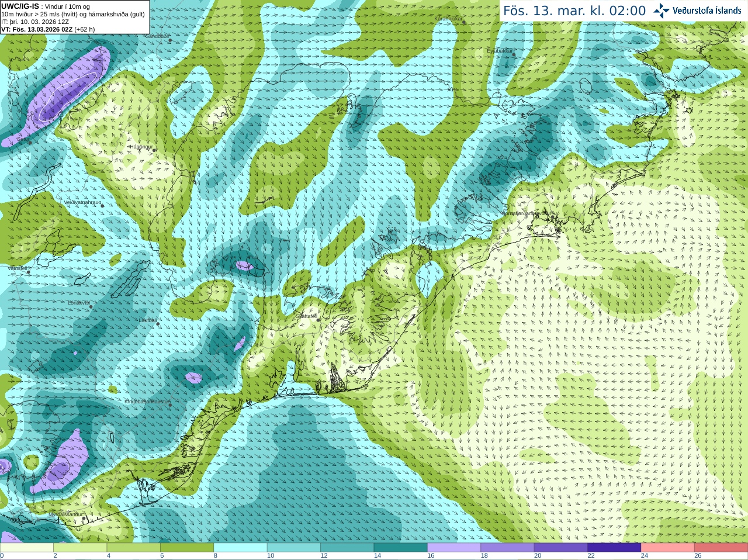Click the Veðurstofa Íslands name text
The width and height of the screenshot is (748, 560).
point(707,11)
